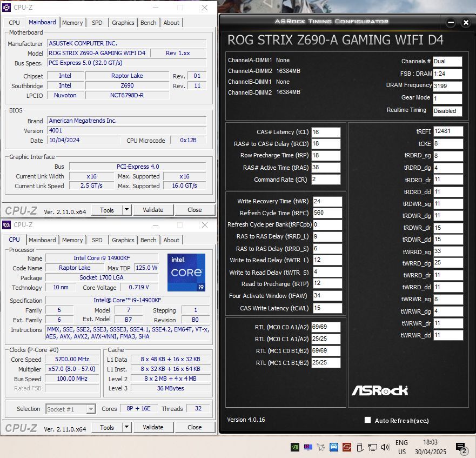
Task: Click the model ROG STRIX Z690-A GAMING WIFI D4 in CPU-Z
Action: (98, 53)
